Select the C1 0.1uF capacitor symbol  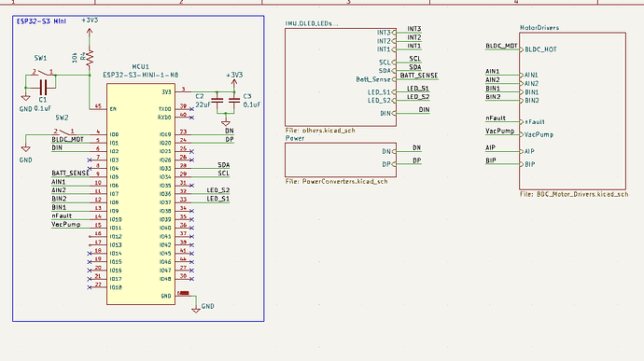pos(43,88)
